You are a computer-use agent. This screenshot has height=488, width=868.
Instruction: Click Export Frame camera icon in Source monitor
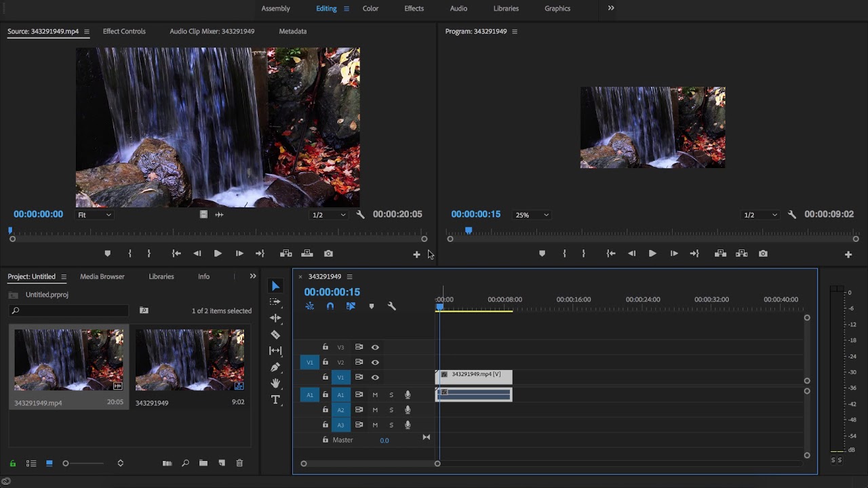pyautogui.click(x=328, y=253)
